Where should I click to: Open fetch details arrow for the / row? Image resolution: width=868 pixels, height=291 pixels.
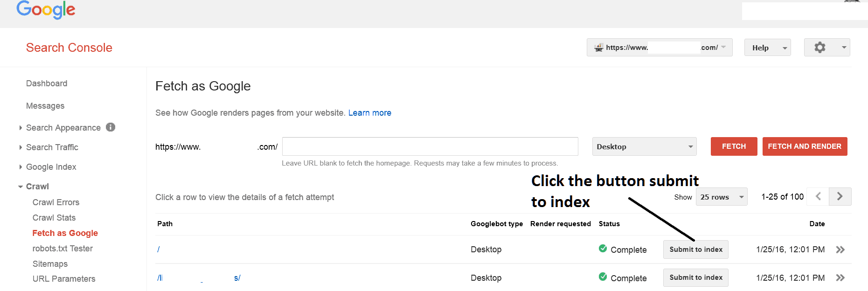[x=840, y=249]
